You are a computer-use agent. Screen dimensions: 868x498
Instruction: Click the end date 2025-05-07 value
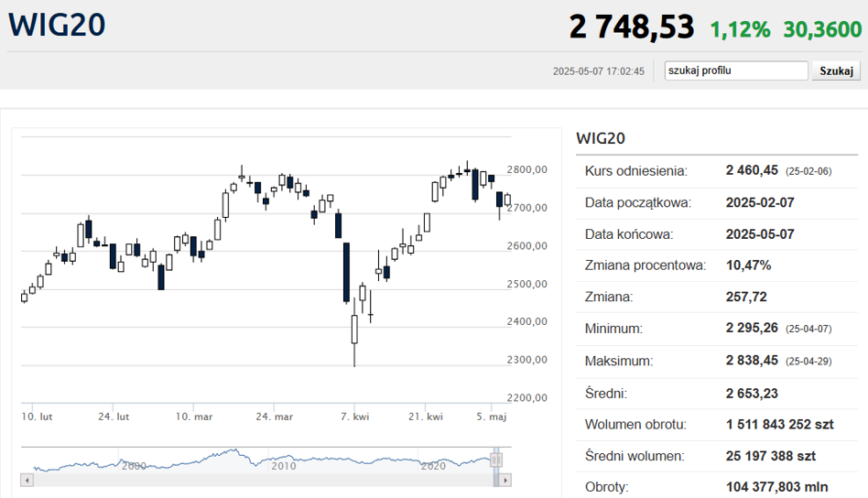pyautogui.click(x=760, y=234)
